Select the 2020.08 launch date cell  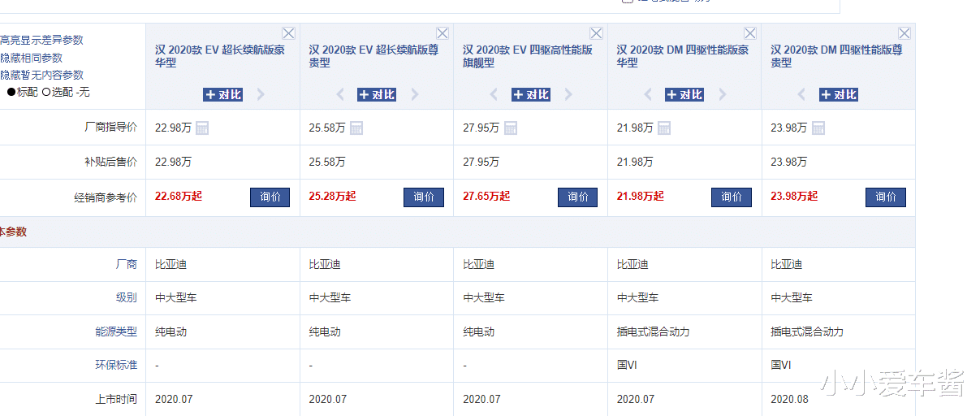789,399
